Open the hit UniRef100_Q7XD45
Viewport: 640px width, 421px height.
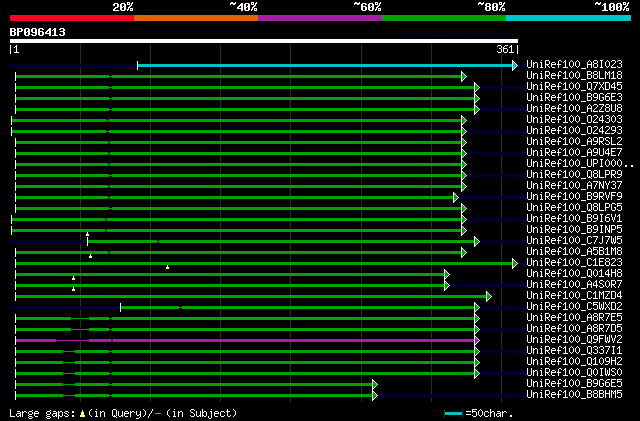coord(574,87)
